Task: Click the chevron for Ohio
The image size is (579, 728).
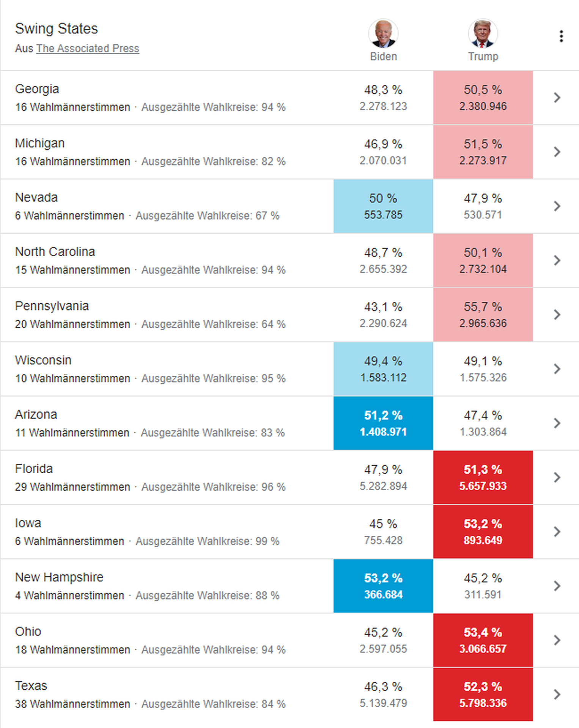Action: pos(557,640)
